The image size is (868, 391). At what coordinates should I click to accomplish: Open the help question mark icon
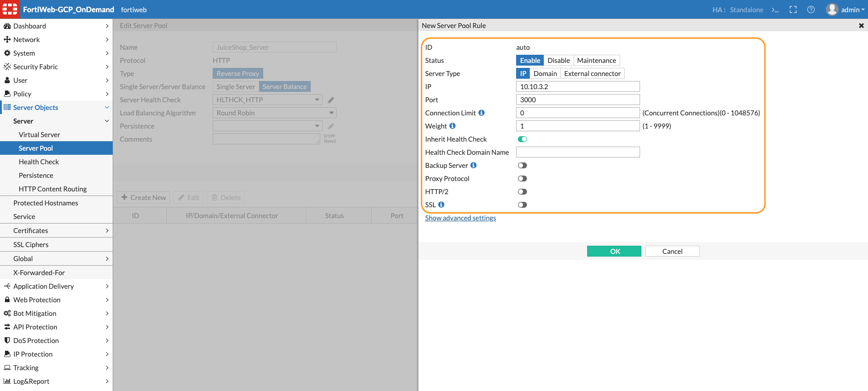pyautogui.click(x=811, y=10)
